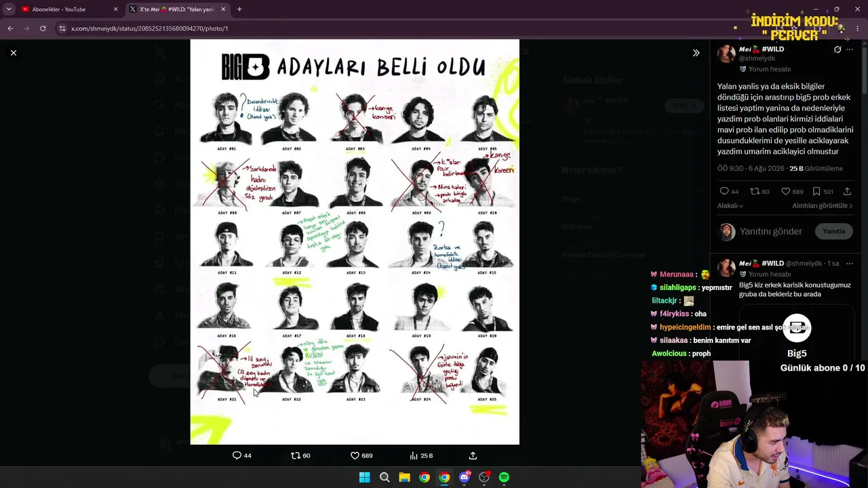The width and height of the screenshot is (868, 488).
Task: Open view analytics icon showing 25 B below photo
Action: [x=421, y=455]
